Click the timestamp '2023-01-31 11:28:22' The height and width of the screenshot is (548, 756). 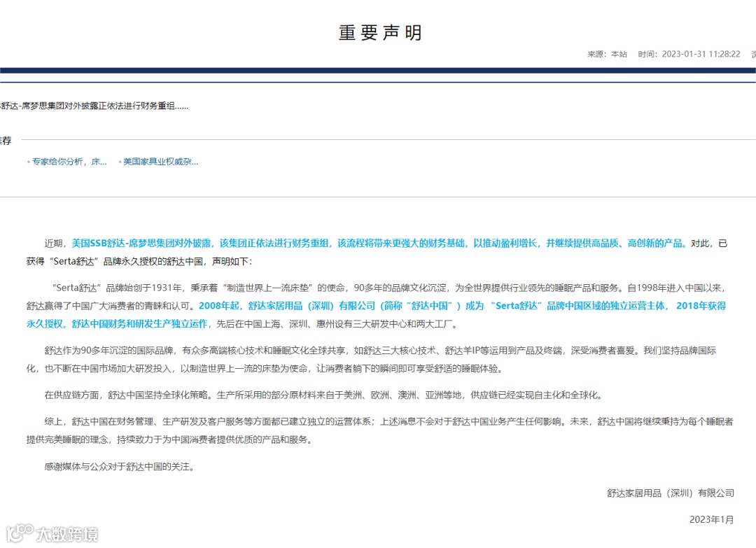701,54
